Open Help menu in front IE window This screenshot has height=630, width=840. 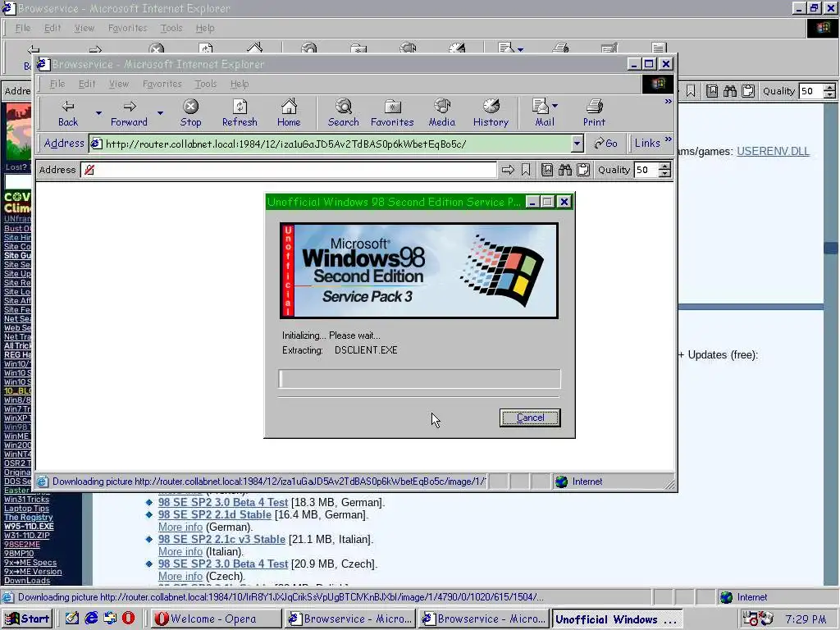240,84
